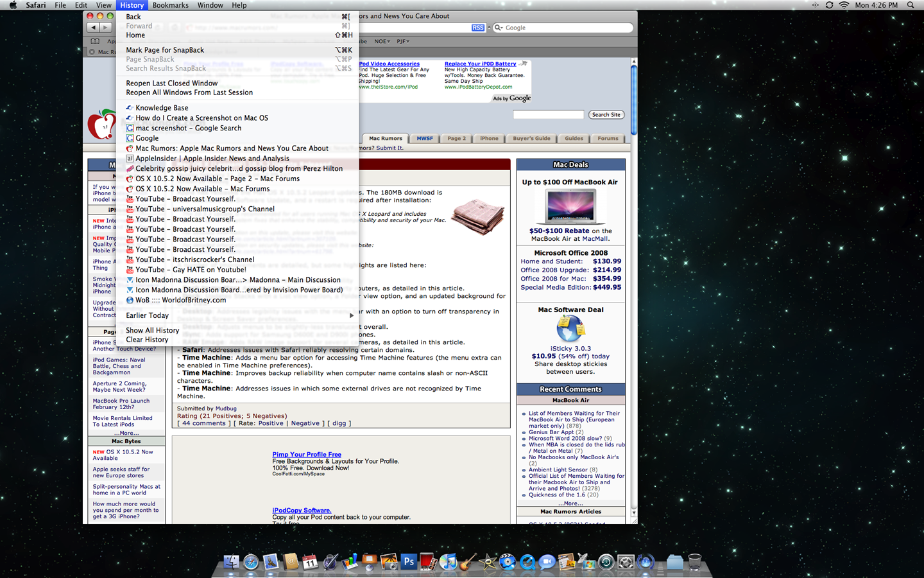Open iCal calendar icon in the dock
This screenshot has height=578, width=924.
pos(310,562)
